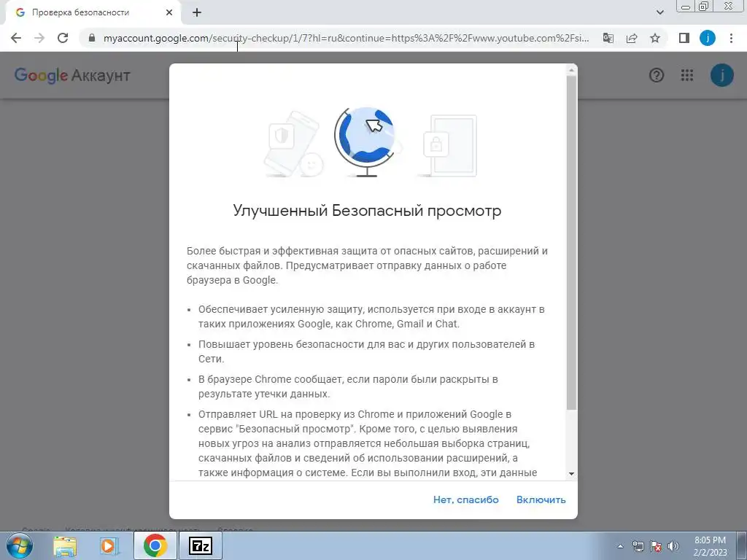The image size is (747, 560).
Task: View site info via the lock icon
Action: [92, 38]
